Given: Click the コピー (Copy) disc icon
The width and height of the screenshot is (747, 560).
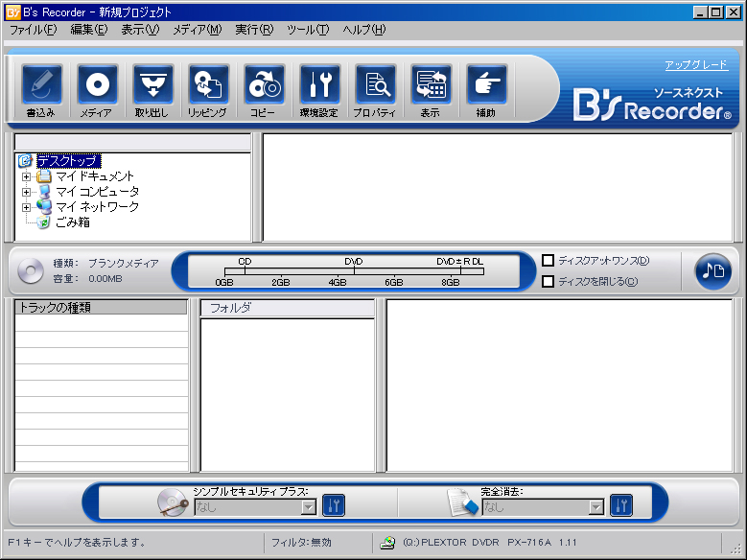Looking at the screenshot, I should [x=264, y=86].
